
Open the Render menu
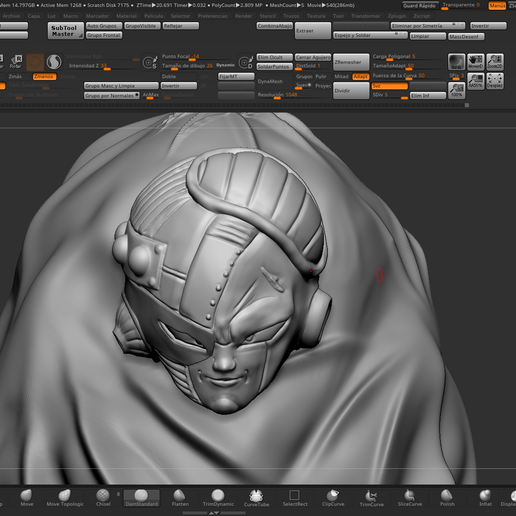pos(243,16)
